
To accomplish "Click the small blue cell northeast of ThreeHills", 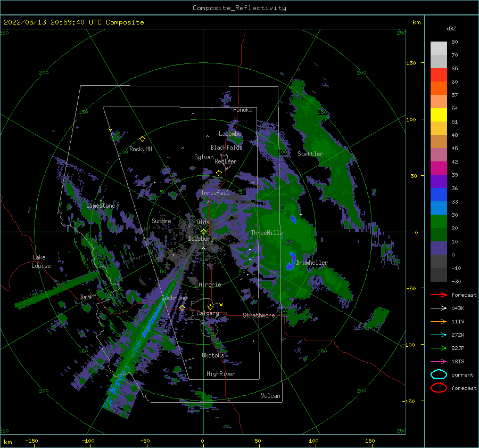I will click(x=293, y=219).
